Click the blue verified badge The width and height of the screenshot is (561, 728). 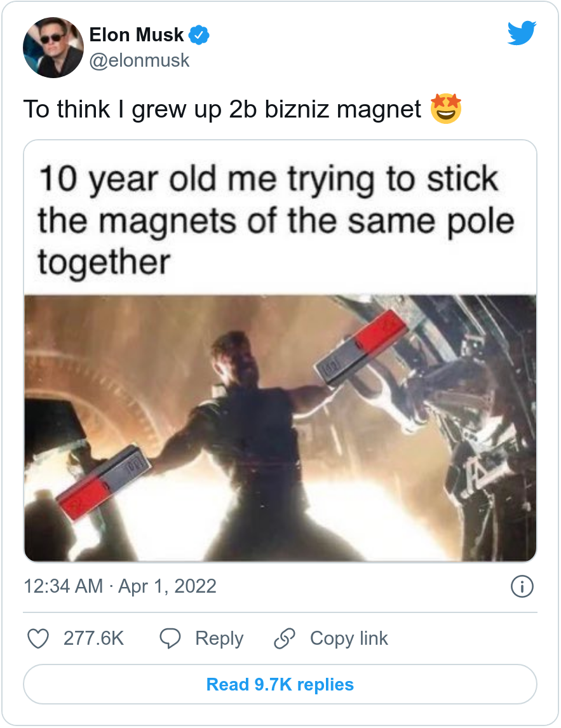coord(200,36)
